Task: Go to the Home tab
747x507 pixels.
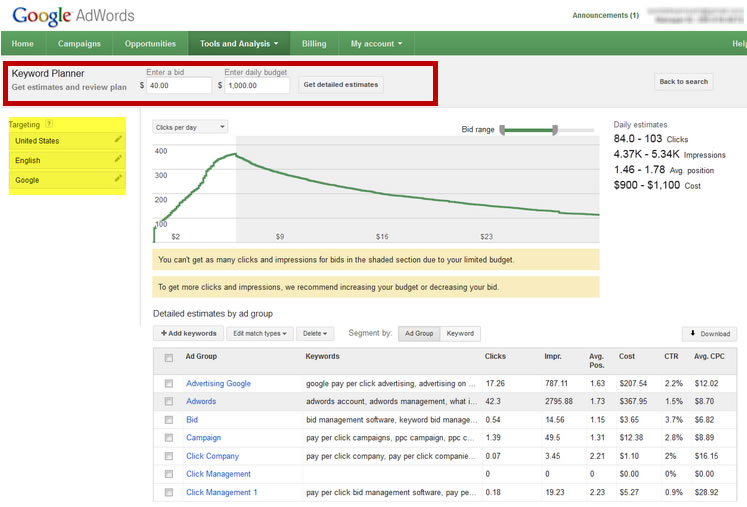Action: tap(22, 43)
